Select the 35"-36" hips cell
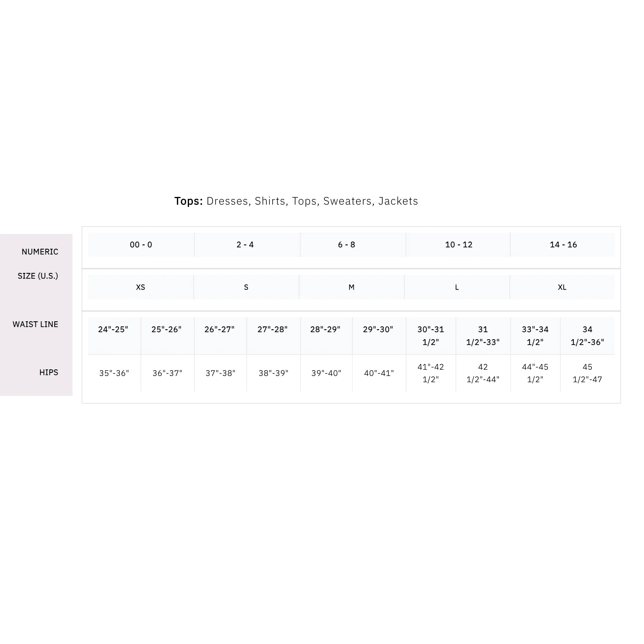The image size is (644, 644). [x=114, y=373]
